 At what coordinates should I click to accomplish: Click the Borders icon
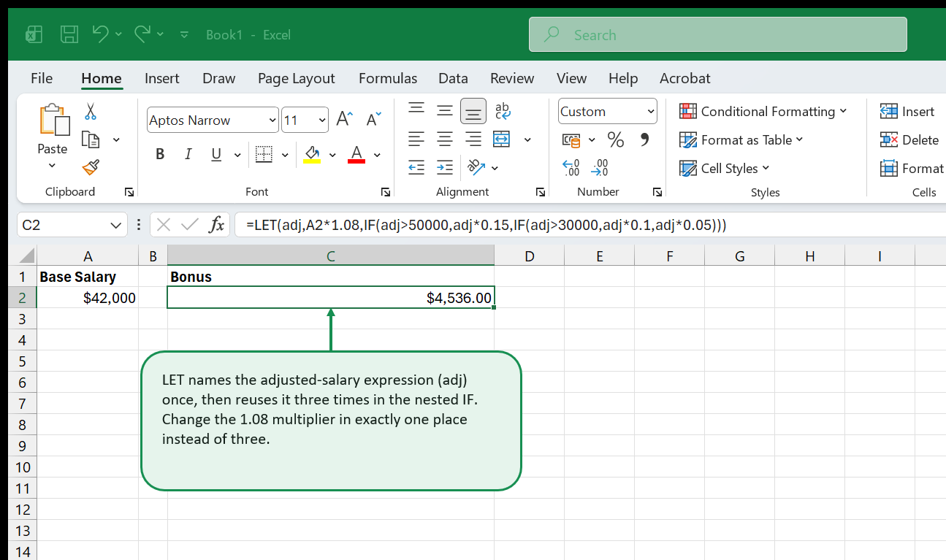tap(264, 154)
